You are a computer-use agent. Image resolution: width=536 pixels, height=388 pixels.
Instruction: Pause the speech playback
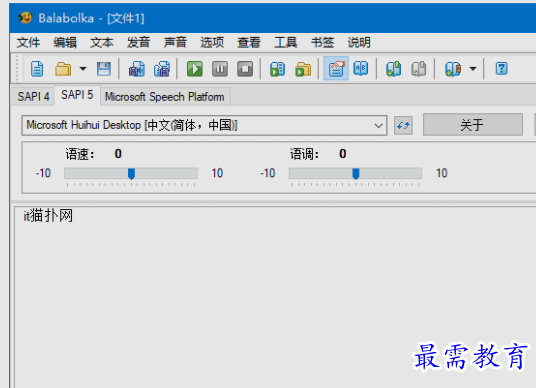pos(220,69)
